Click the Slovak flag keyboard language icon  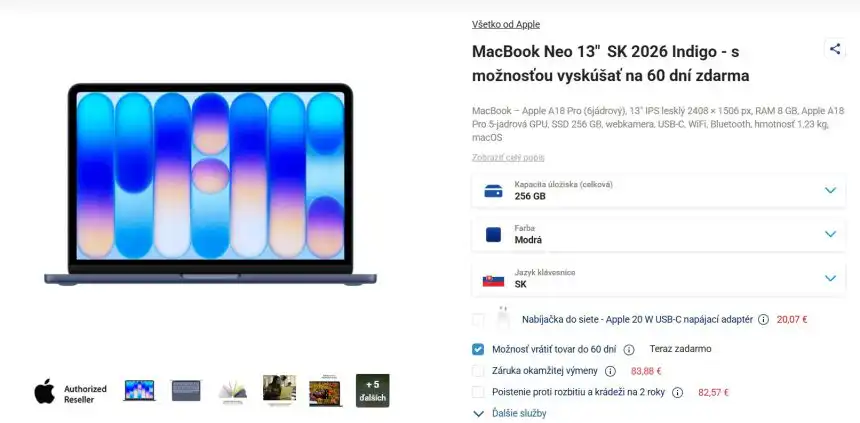click(x=493, y=280)
